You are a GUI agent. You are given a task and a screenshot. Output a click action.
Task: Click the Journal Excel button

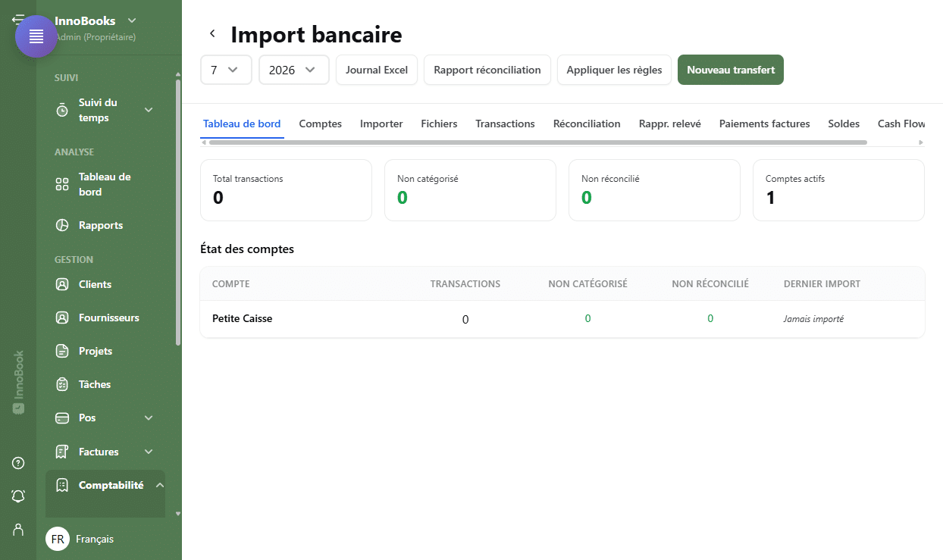pos(377,70)
